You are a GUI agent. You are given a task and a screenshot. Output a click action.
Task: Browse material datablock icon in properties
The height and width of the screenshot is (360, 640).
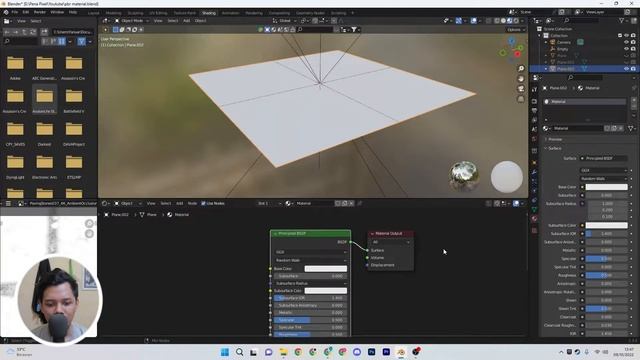pos(547,128)
